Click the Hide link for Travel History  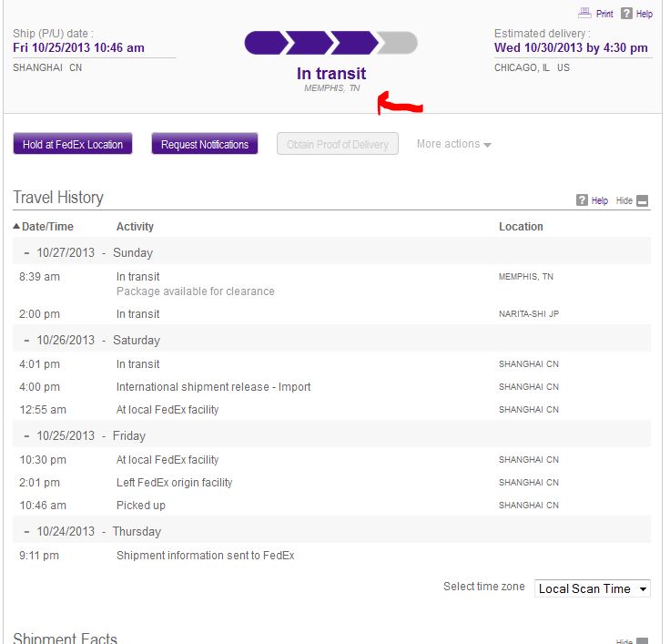(x=624, y=200)
